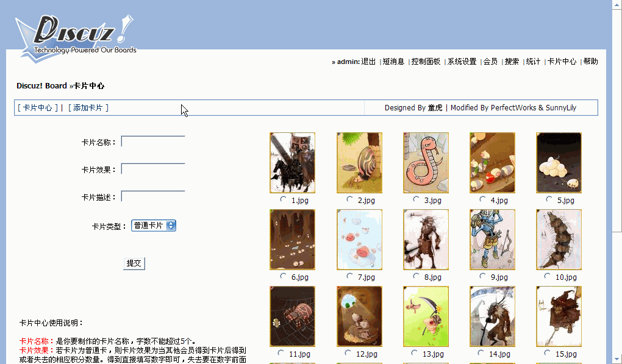The height and width of the screenshot is (364, 622).
Task: Open 短消息 in the top menu
Action: [x=393, y=62]
